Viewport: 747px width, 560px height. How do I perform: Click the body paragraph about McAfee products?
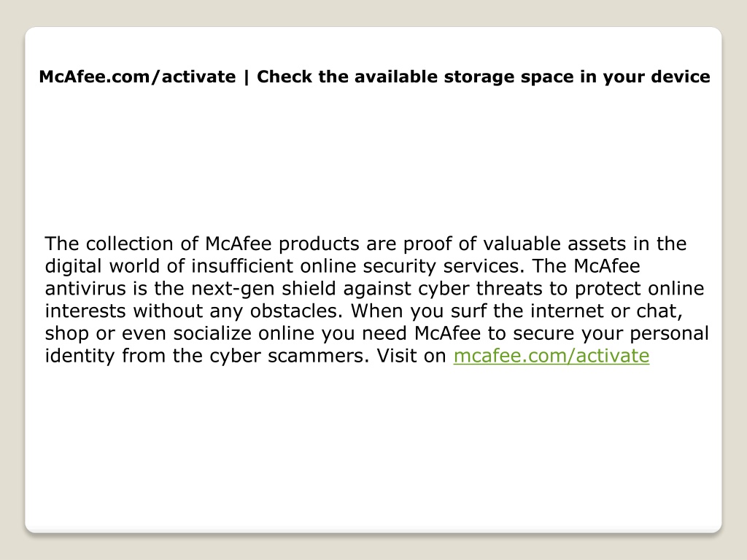pyautogui.click(x=377, y=300)
